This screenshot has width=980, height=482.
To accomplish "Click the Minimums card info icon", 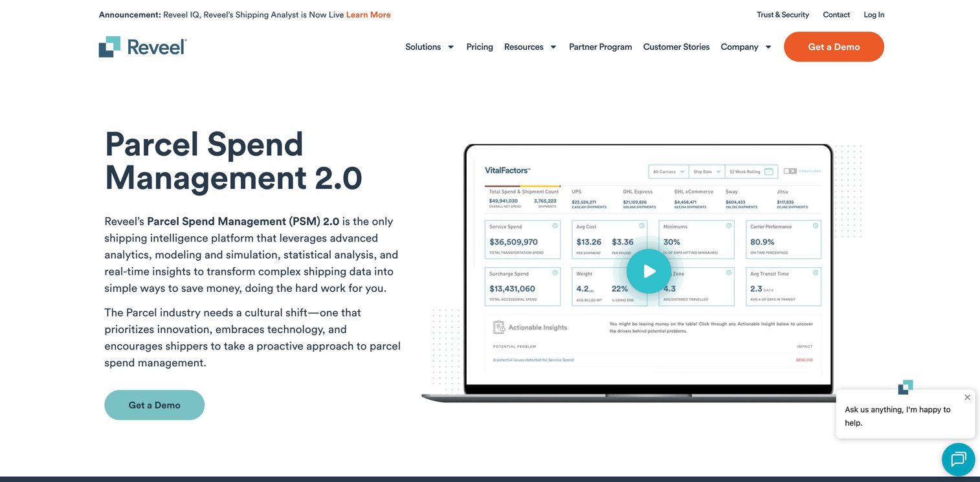I will click(x=729, y=226).
